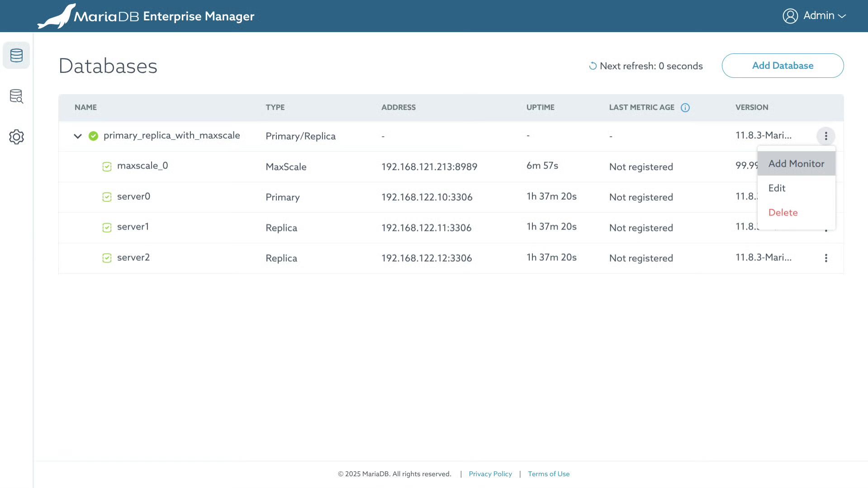Open the server2 row three-dot menu
Image resolution: width=868 pixels, height=488 pixels.
(825, 258)
